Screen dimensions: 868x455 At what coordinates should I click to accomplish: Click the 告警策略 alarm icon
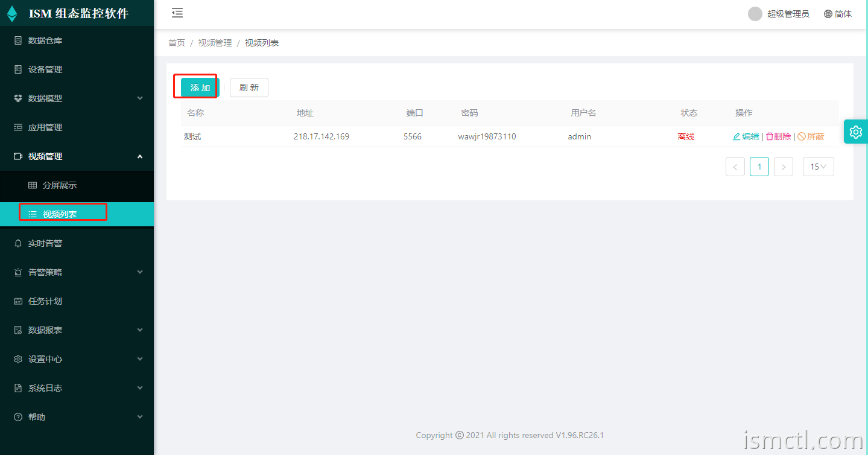point(18,272)
